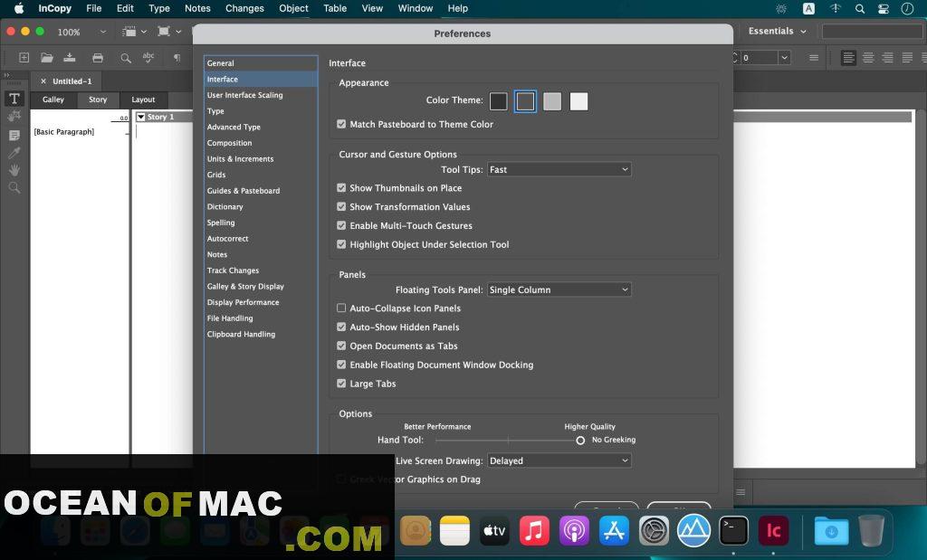Toggle Show Hidden Characters pilcrow icon

pyautogui.click(x=177, y=57)
